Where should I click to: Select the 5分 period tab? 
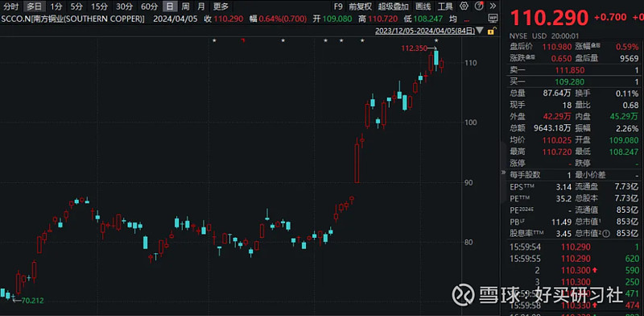(76, 6)
